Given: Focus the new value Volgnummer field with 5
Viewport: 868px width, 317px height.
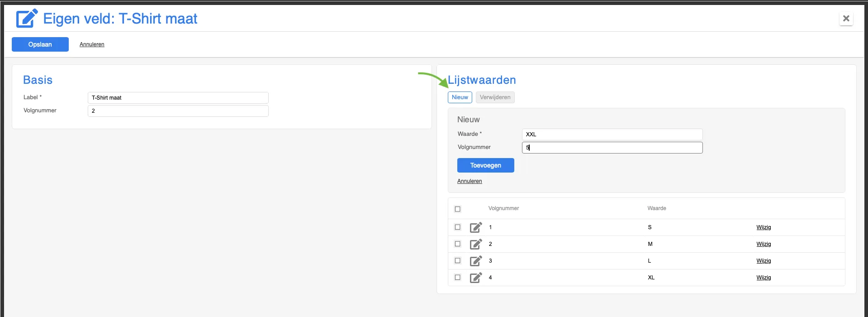Looking at the screenshot, I should pyautogui.click(x=612, y=148).
